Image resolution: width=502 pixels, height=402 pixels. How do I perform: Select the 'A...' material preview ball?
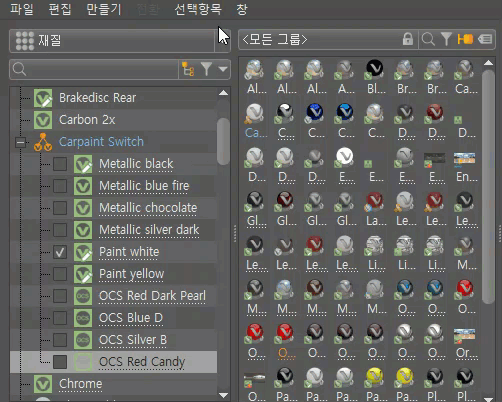coord(345,69)
